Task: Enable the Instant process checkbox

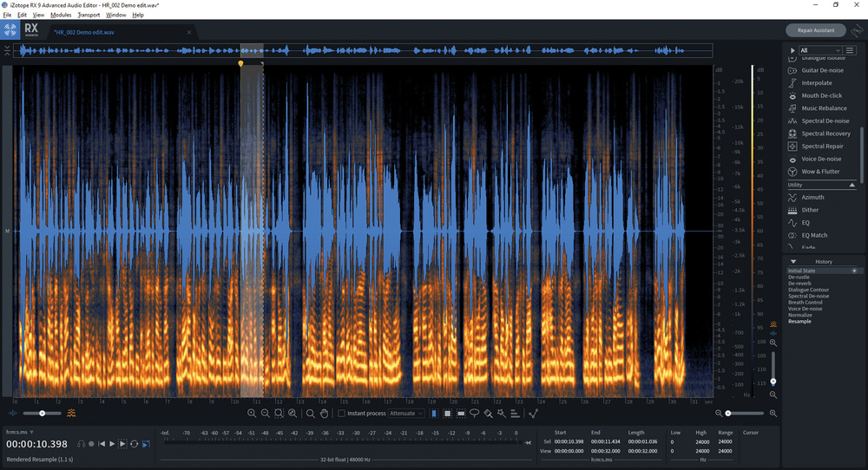Action: [341, 414]
